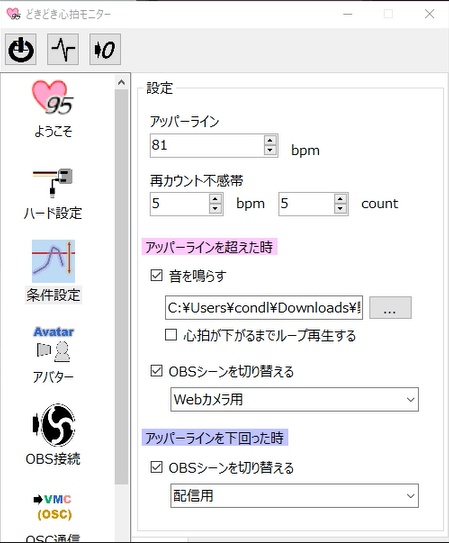Click the sidebar scroll up arrow
Viewport: 449px width, 543px height.
pyautogui.click(x=121, y=82)
